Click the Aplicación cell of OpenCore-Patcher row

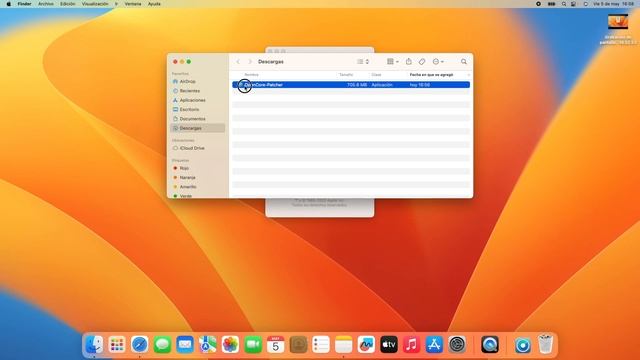[x=382, y=85]
